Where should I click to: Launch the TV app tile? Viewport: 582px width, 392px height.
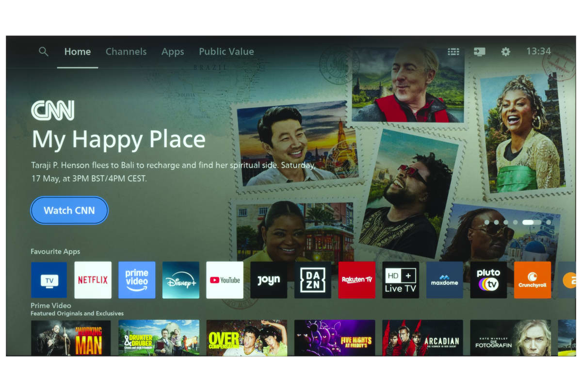tap(49, 280)
